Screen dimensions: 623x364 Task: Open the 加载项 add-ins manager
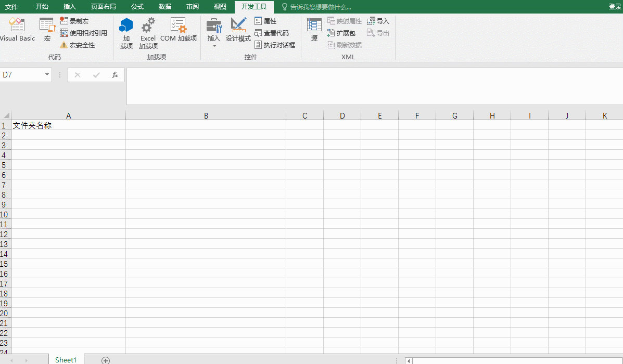point(126,33)
